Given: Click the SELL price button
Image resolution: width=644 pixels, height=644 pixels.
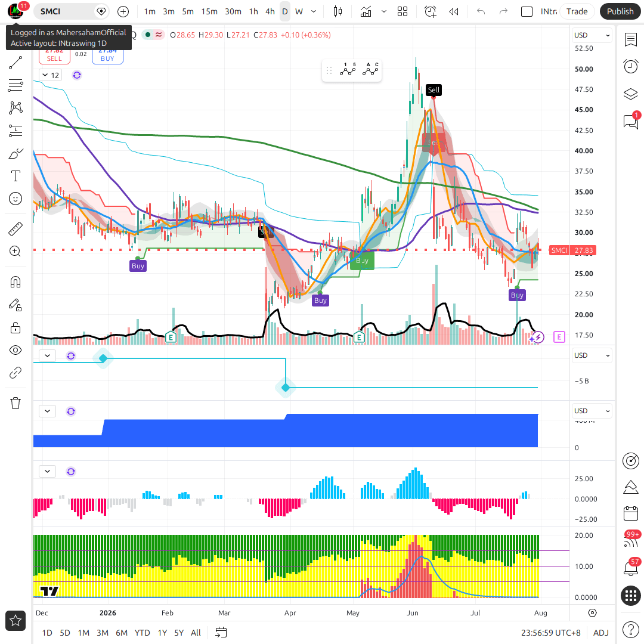Looking at the screenshot, I should point(54,57).
